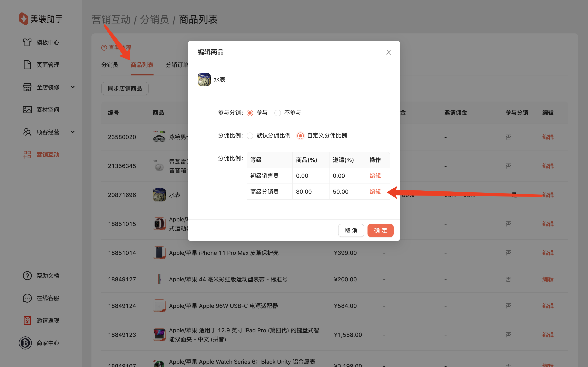This screenshot has width=588, height=367.
Task: Open 帮助文档 question mark icon
Action: [27, 276]
